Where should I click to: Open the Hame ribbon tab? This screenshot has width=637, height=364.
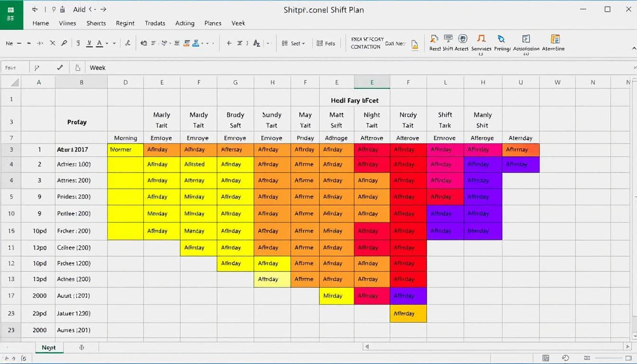pyautogui.click(x=41, y=23)
